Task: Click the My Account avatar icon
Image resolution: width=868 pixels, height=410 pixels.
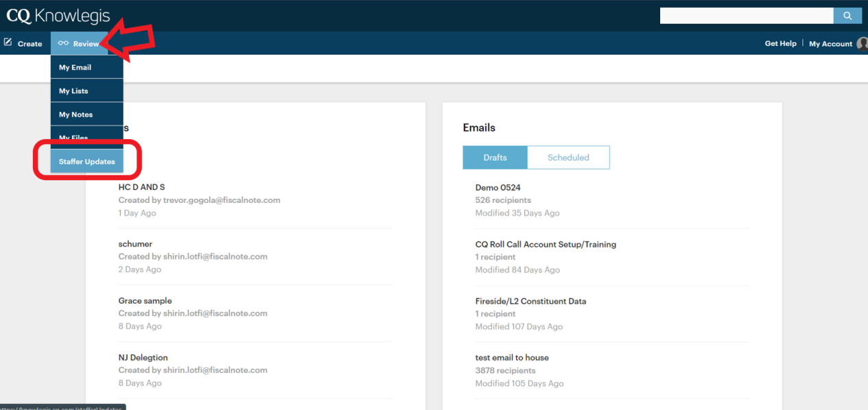Action: 862,44
